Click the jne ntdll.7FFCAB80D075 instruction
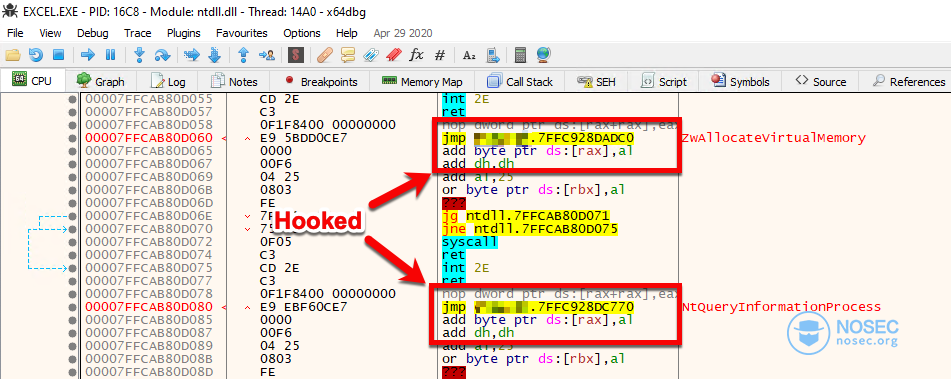Screen dimensions: 951x379 pos(529,229)
